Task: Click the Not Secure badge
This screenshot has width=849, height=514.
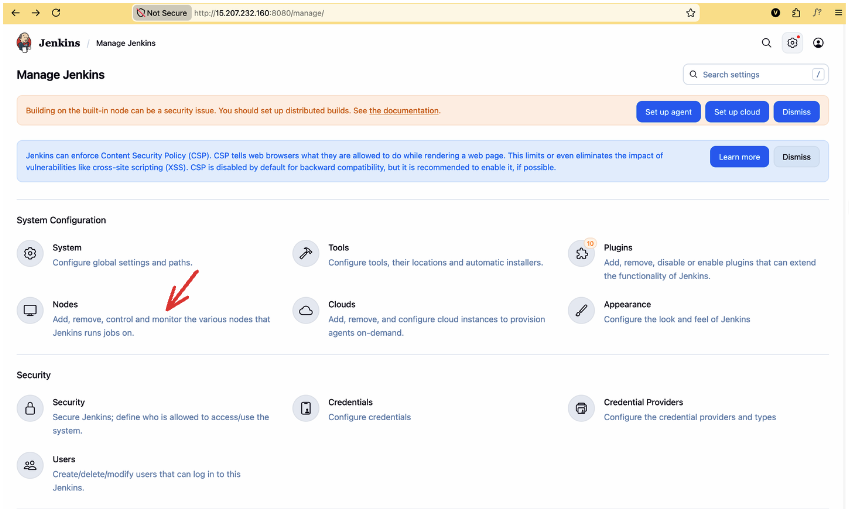Action: click(162, 13)
